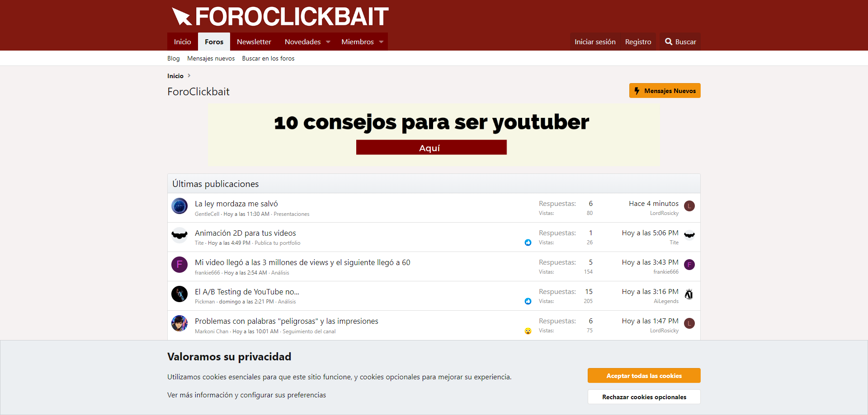Expand the Novedades dropdown
This screenshot has height=415, width=868.
pos(307,42)
